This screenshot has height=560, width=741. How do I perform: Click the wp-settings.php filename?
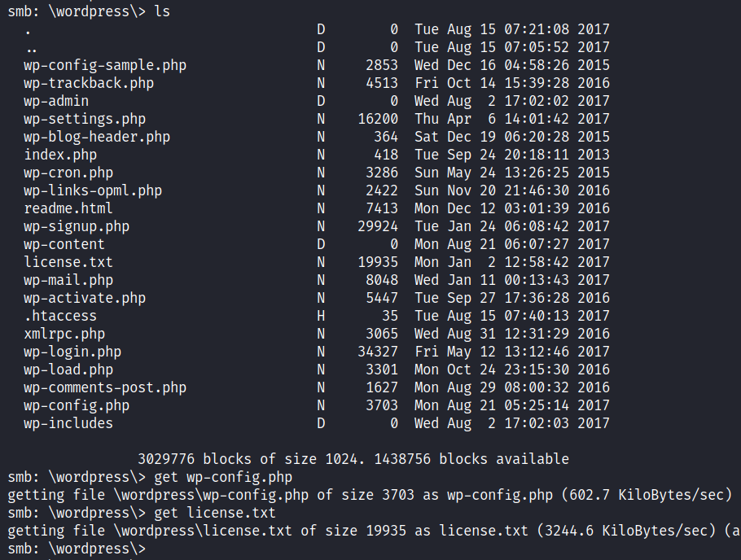[x=85, y=119]
